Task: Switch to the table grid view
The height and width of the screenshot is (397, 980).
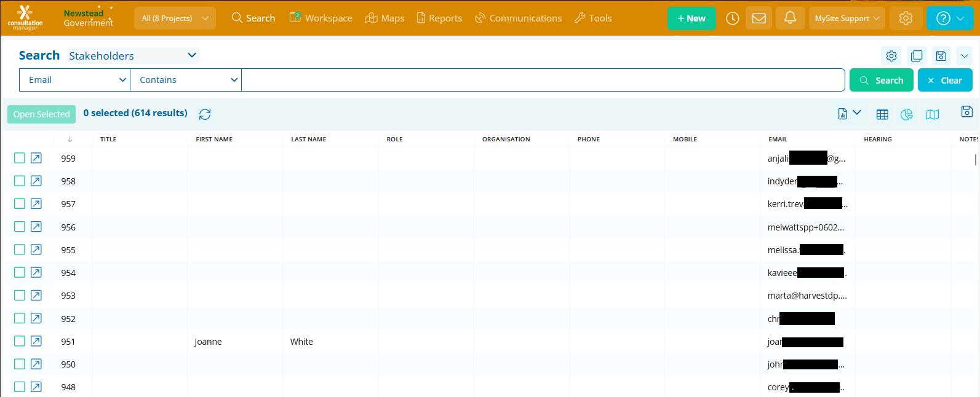Action: [x=882, y=114]
